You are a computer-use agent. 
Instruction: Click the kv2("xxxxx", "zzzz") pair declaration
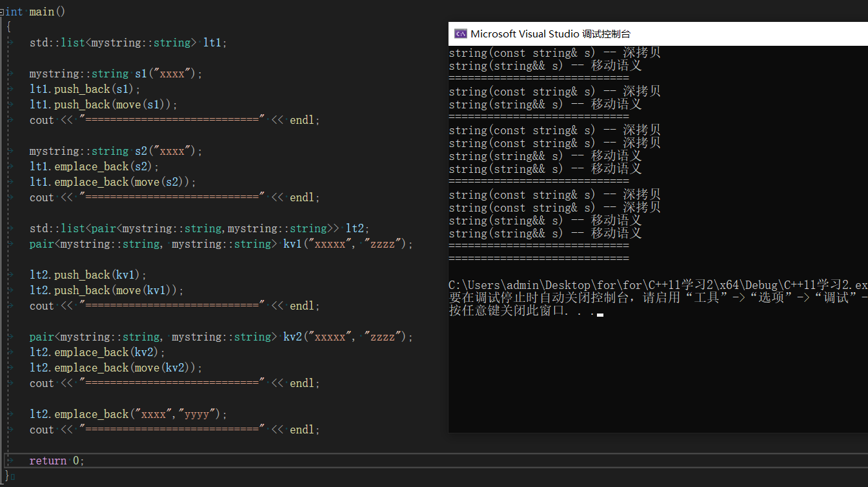221,337
